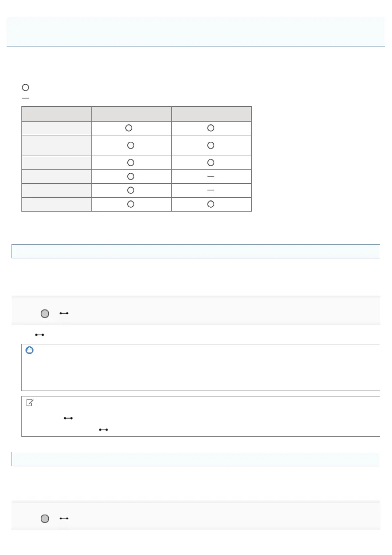Screen dimensions: 392x555
Task: Select the circle in the last row, last column
Action: click(211, 204)
